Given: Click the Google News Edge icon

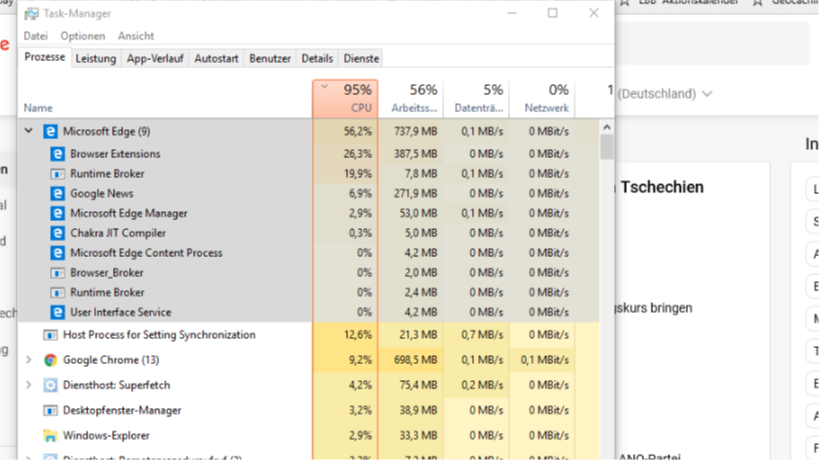Looking at the screenshot, I should click(x=57, y=193).
